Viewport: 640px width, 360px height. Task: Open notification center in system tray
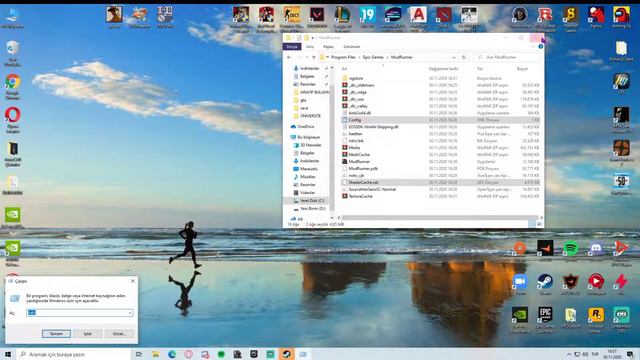click(x=631, y=354)
